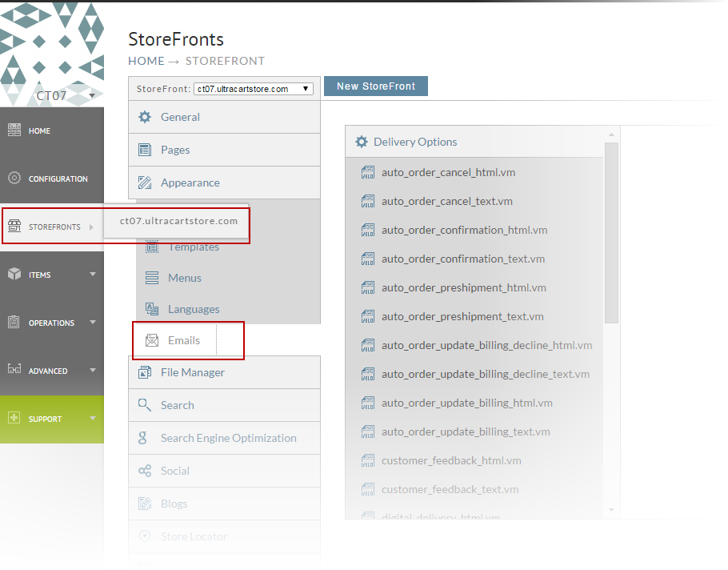The height and width of the screenshot is (570, 728).
Task: Open the StoreFront domain dropdown
Action: click(x=254, y=89)
